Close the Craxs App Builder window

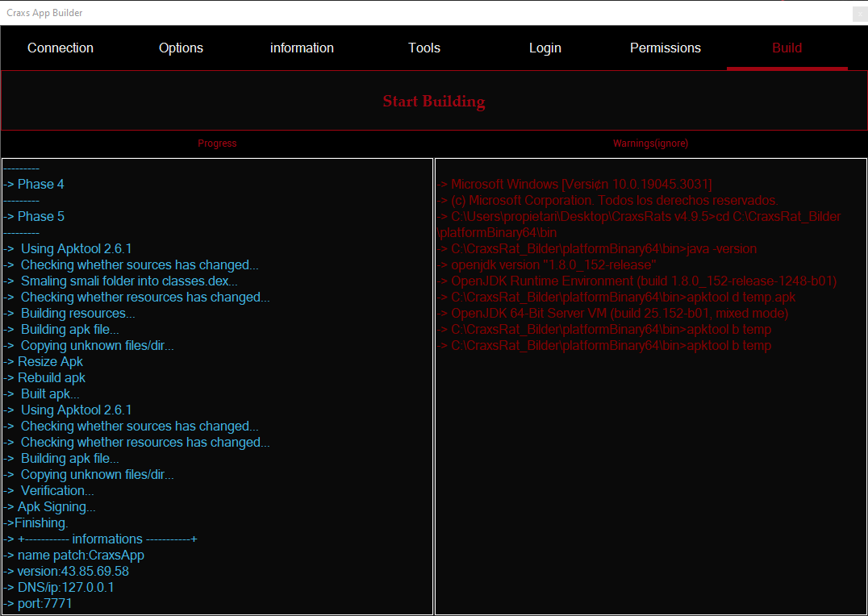(x=860, y=13)
